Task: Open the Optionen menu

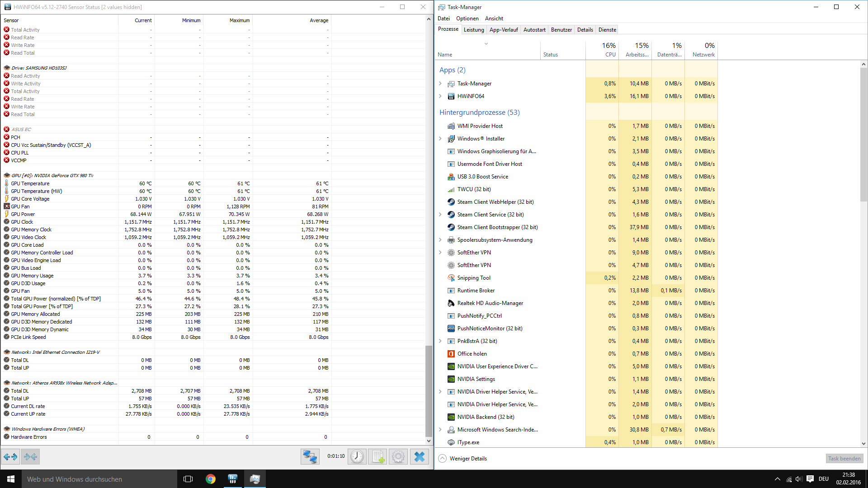Action: [467, 19]
